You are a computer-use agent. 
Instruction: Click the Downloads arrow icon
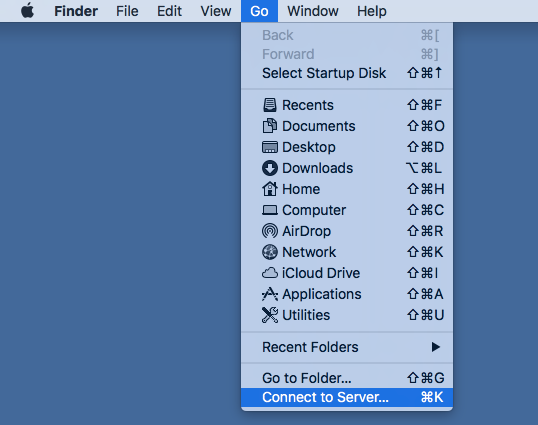click(270, 168)
